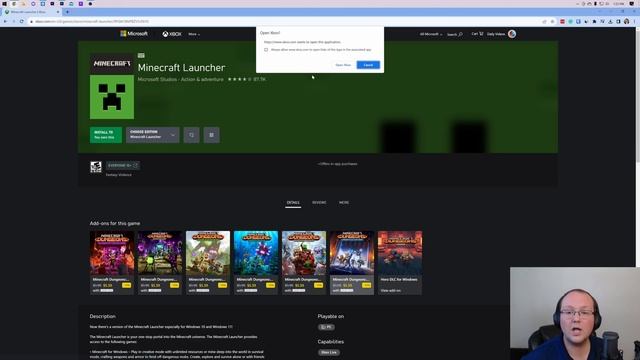The height and width of the screenshot is (360, 640).
Task: Click the browser address bar URL
Action: [92, 21]
